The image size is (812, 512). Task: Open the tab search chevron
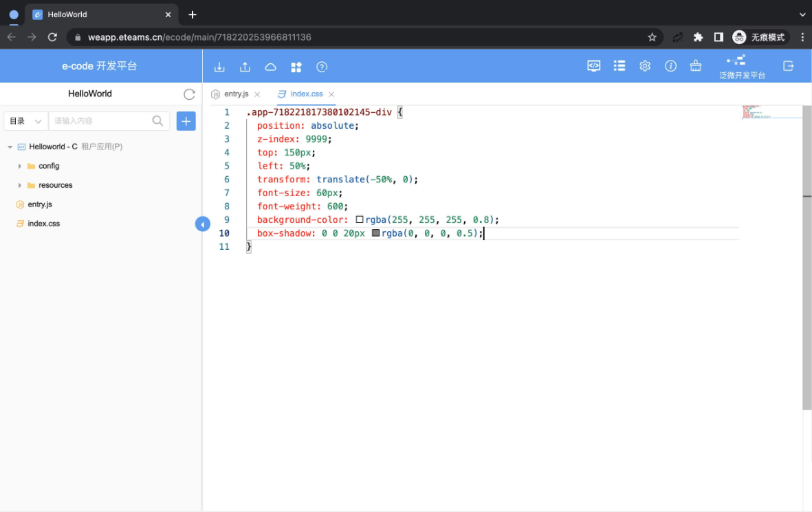(x=802, y=14)
